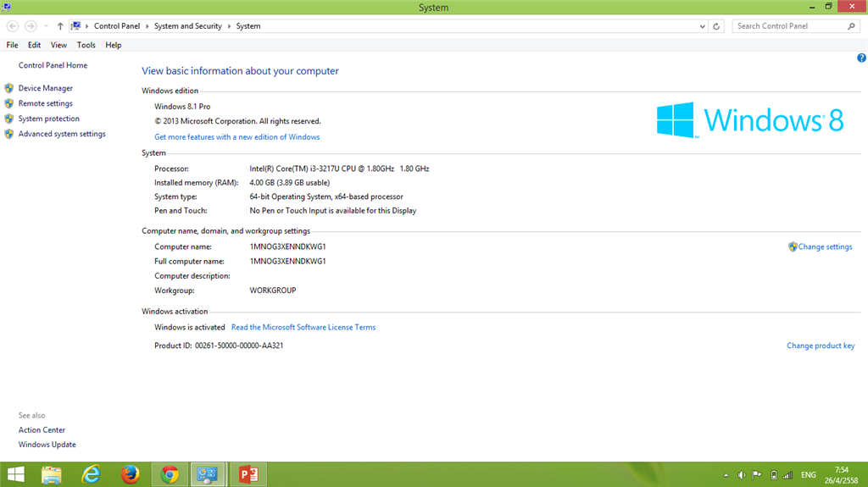Open PowerPoint from taskbar
Image resolution: width=868 pixels, height=487 pixels.
248,474
